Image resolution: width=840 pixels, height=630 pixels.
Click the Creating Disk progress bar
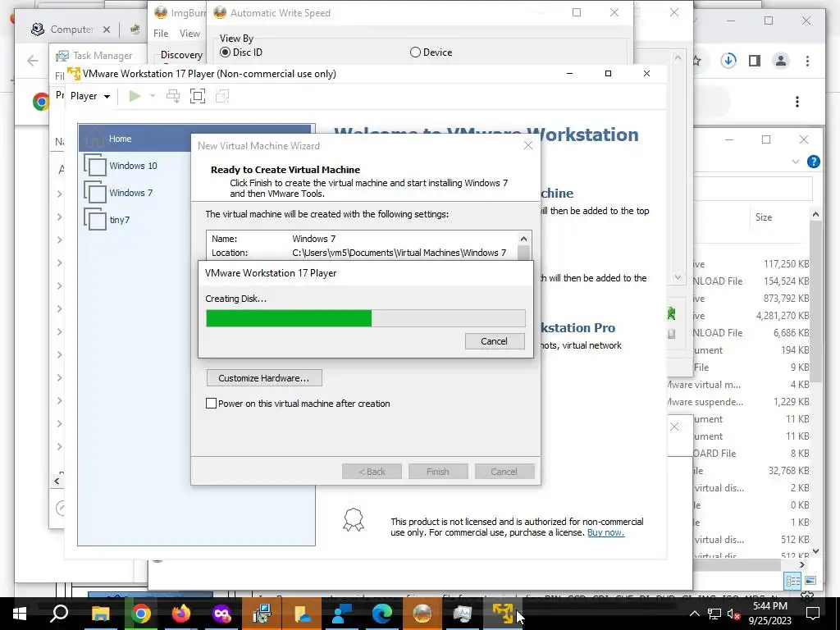tap(365, 318)
